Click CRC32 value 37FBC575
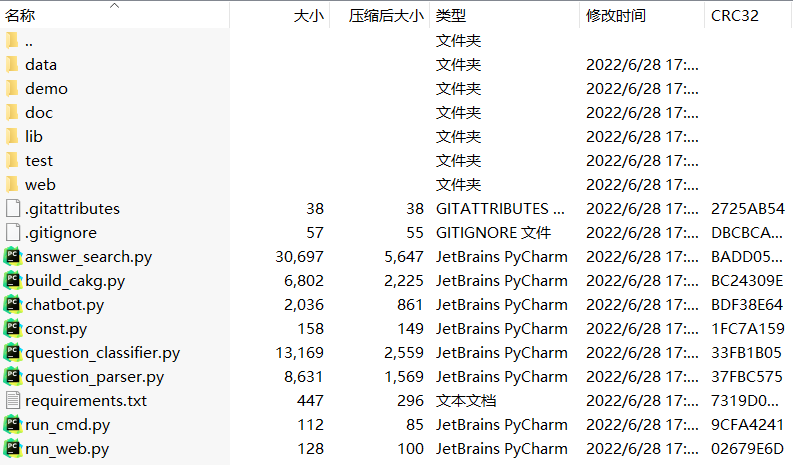 (x=746, y=376)
